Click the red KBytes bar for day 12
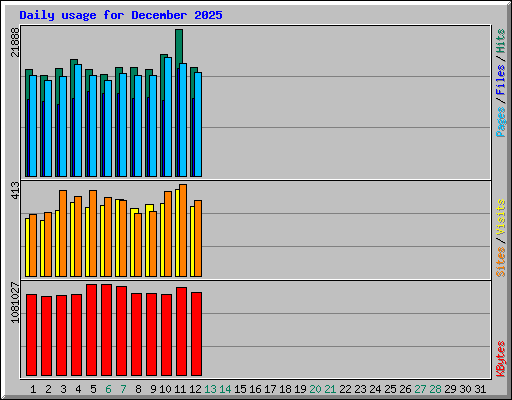Image resolution: width=512 pixels, height=400 pixels. (x=197, y=334)
